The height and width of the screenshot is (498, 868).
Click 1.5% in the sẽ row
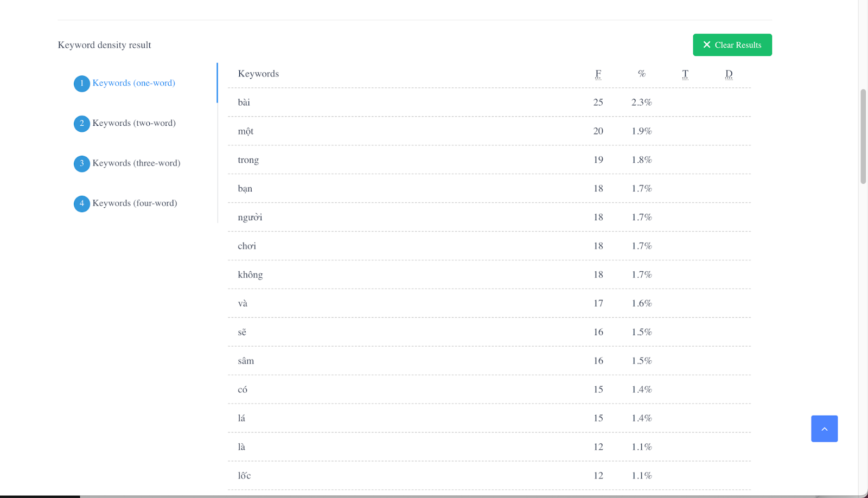pyautogui.click(x=641, y=332)
